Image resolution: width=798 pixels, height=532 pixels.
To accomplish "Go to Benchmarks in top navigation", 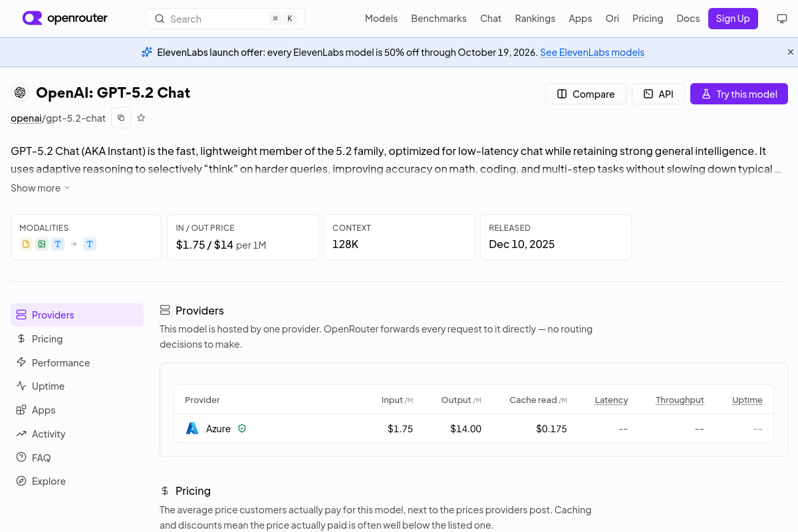I will click(439, 19).
